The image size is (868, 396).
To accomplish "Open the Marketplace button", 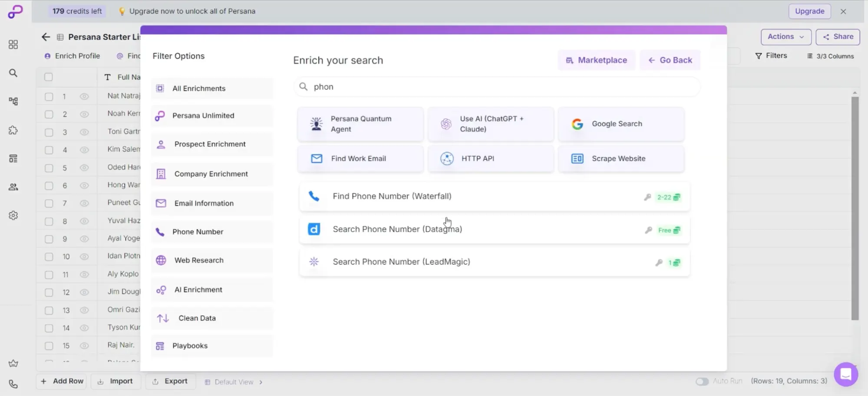I will coord(596,60).
